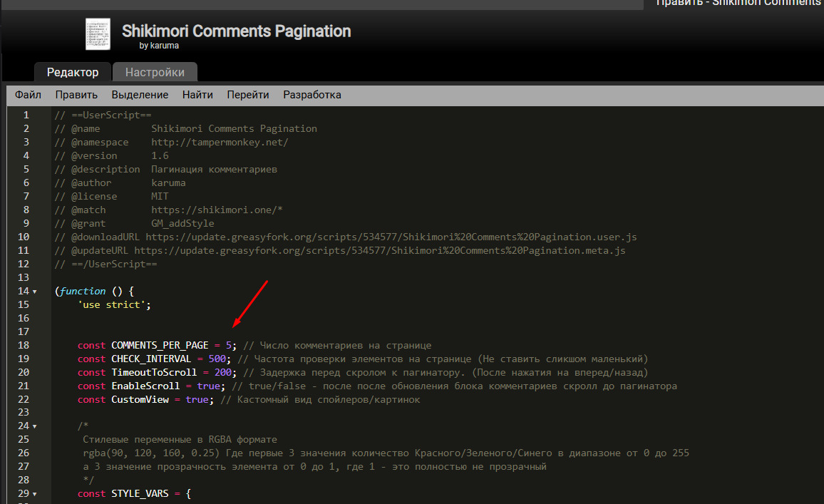
Task: Select the Редактор tab
Action: (73, 72)
